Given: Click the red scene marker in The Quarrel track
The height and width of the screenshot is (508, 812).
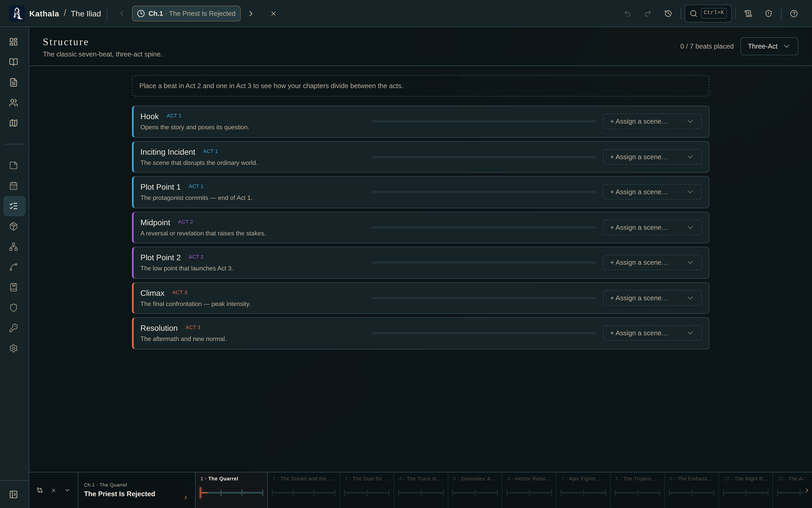Looking at the screenshot, I should pyautogui.click(x=201, y=492).
